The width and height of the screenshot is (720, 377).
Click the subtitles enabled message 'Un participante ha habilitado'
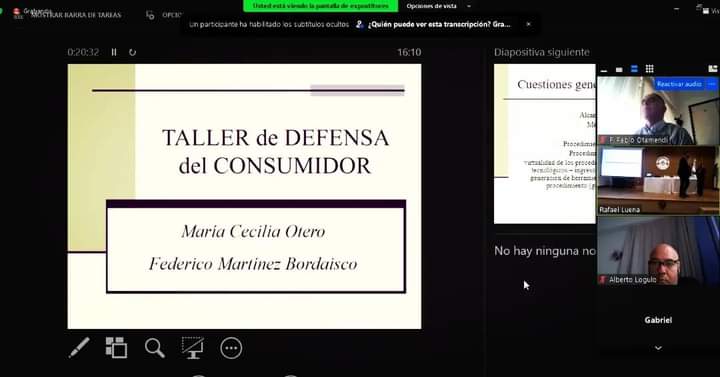pos(269,24)
